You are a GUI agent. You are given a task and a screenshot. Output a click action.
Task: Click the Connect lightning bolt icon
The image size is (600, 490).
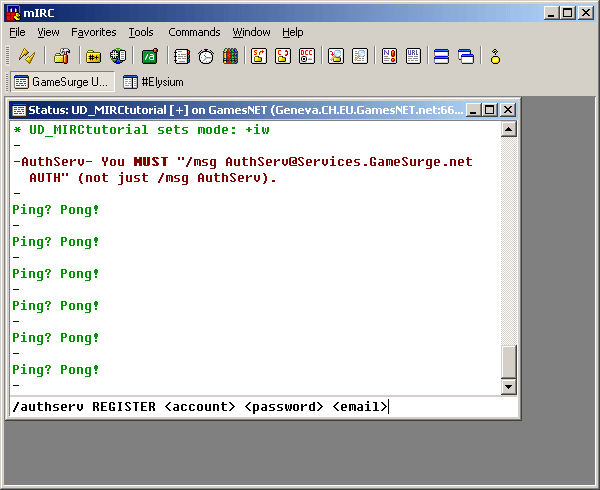pos(27,56)
